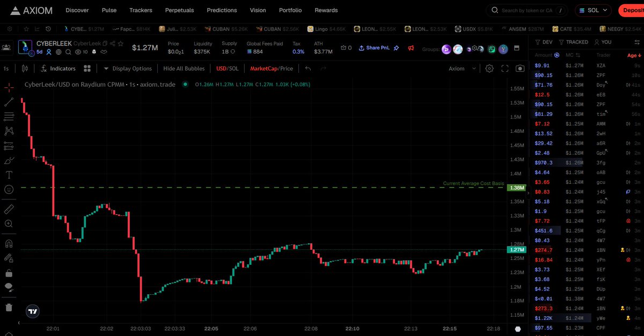This screenshot has width=644, height=336.
Task: Enable the TRACKED trades filter
Action: click(573, 42)
